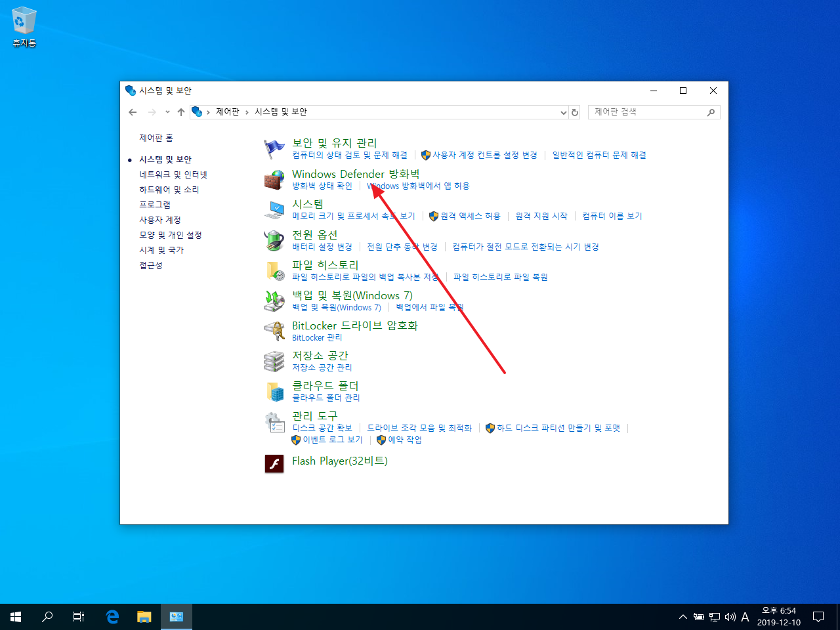Select 네트워크 및 인터넷 in the sidebar
The height and width of the screenshot is (630, 840).
click(x=173, y=174)
